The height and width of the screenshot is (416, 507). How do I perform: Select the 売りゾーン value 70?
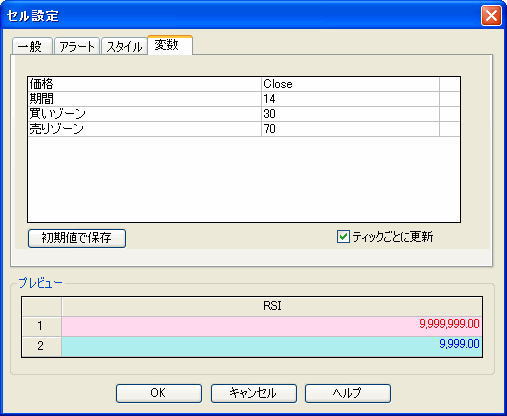350,129
